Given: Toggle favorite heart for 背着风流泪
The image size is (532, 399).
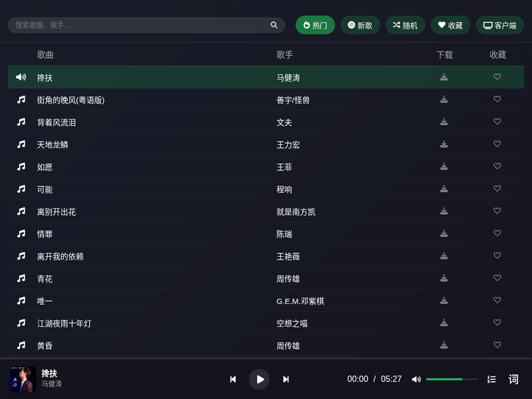Looking at the screenshot, I should [x=497, y=122].
